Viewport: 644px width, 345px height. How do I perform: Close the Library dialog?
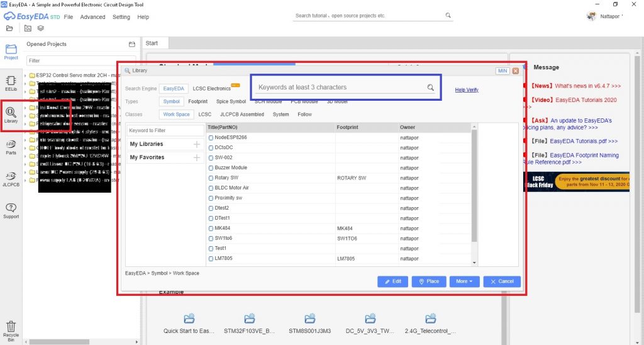pyautogui.click(x=516, y=71)
